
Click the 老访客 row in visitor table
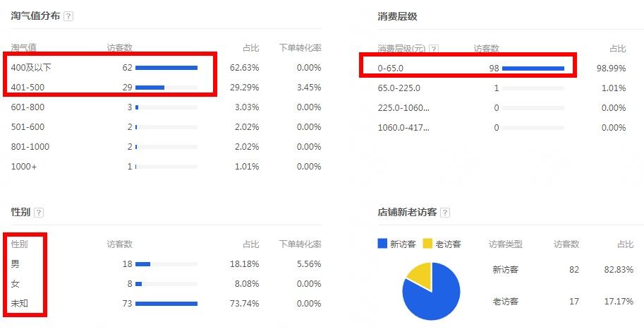coord(563,302)
